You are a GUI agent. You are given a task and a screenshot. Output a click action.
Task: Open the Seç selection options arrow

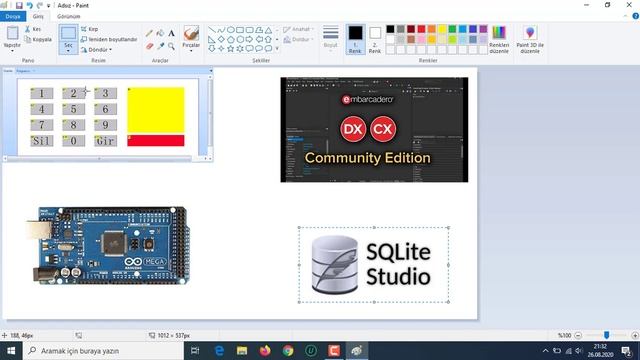(x=68, y=51)
